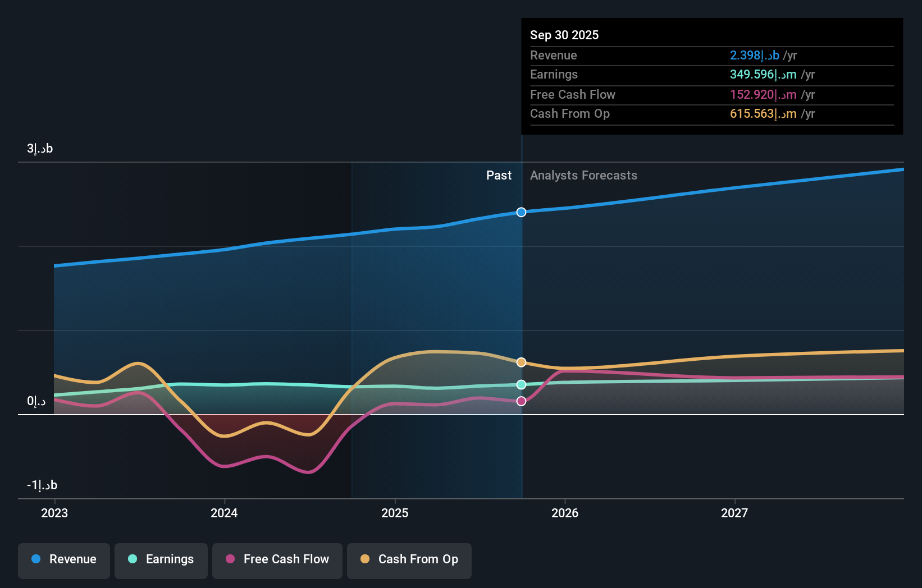Select the yellow Cash From Op marker

[x=521, y=362]
